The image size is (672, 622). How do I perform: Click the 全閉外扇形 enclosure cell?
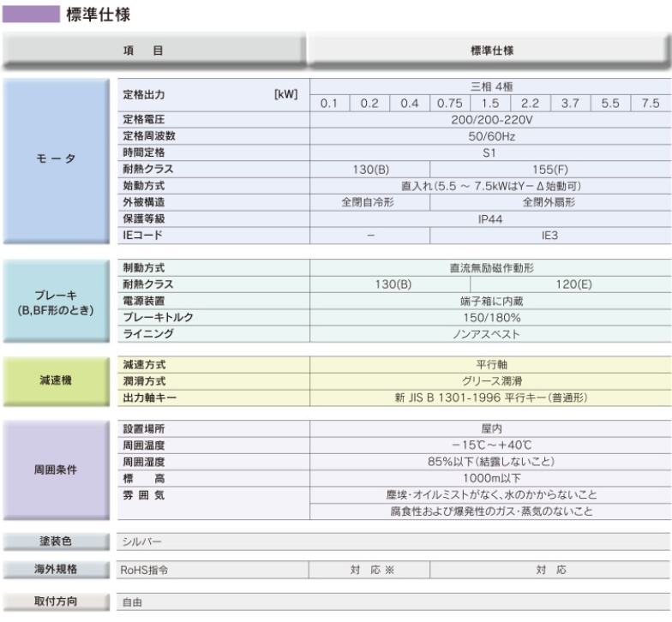tap(550, 201)
